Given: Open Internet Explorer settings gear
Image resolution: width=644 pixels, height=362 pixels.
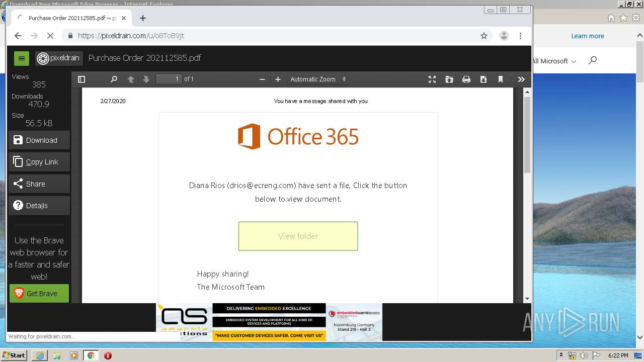Looking at the screenshot, I should point(636,18).
